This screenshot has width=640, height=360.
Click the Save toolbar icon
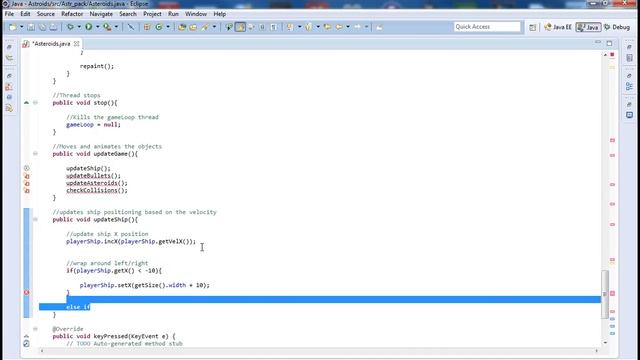click(x=31, y=27)
